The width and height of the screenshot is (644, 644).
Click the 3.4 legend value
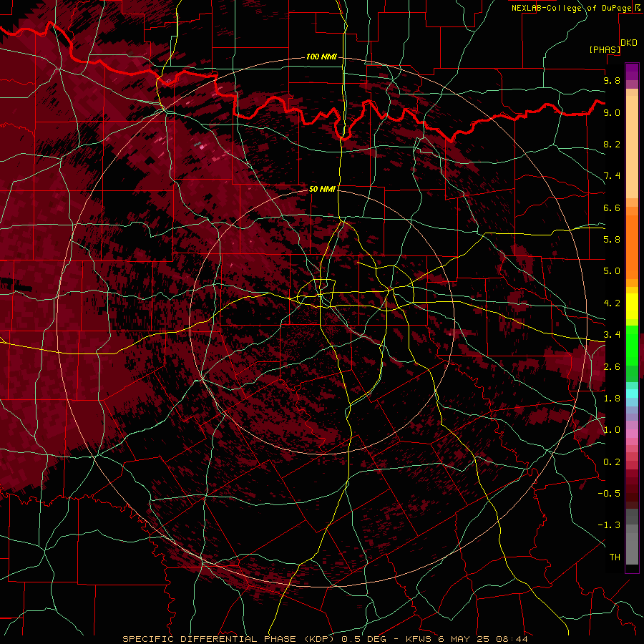tap(612, 335)
